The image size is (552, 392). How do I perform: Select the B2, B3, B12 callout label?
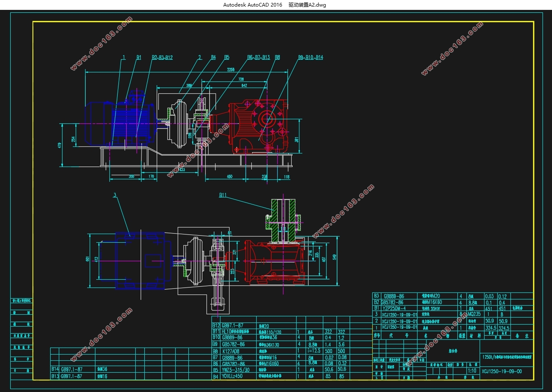[162, 58]
